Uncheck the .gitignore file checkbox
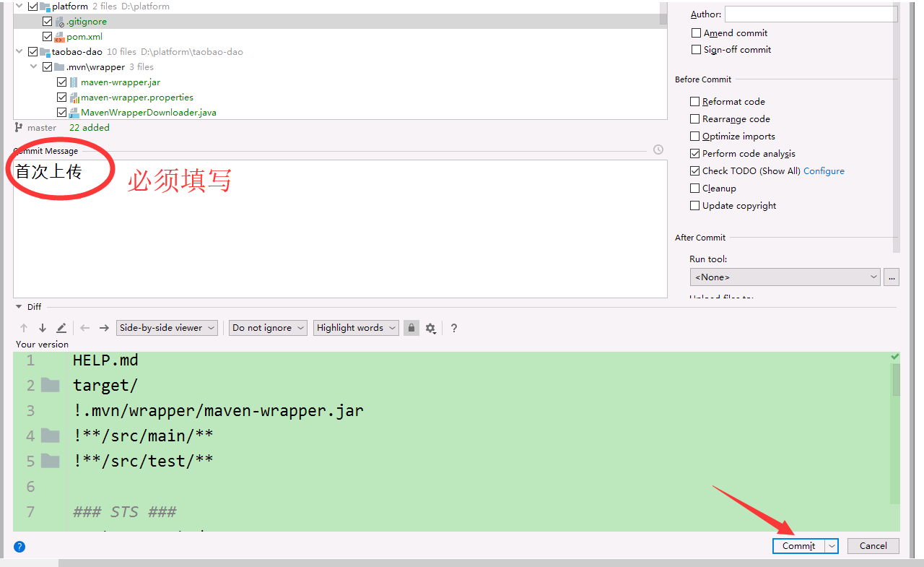This screenshot has height=567, width=924. pos(47,22)
